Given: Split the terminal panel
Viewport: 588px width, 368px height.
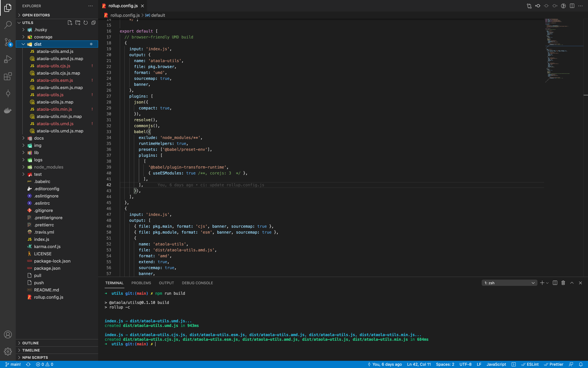Looking at the screenshot, I should click(555, 283).
